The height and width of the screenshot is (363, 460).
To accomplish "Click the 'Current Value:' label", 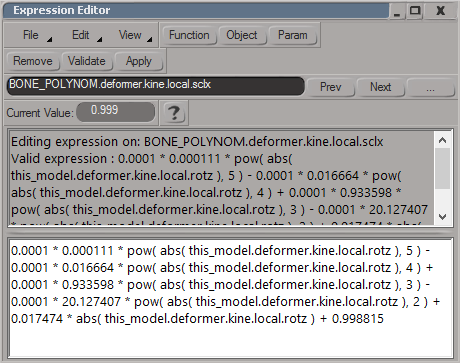I will pos(40,113).
